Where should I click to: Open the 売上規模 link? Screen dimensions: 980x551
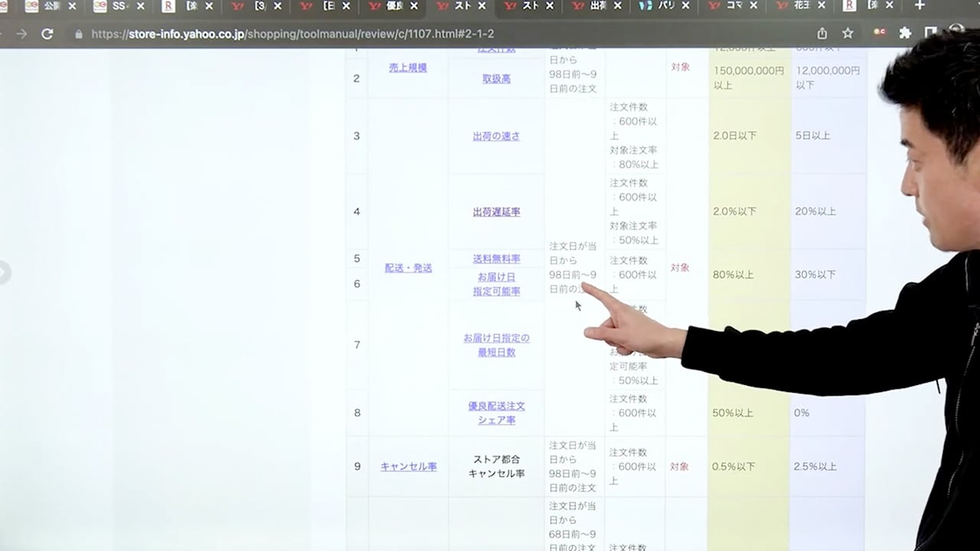pyautogui.click(x=407, y=67)
